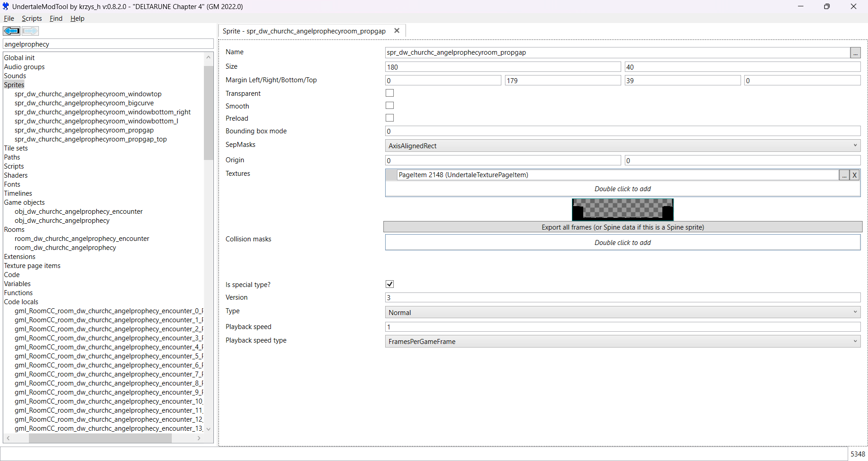
Task: Click the Version field showing 3
Action: (623, 297)
